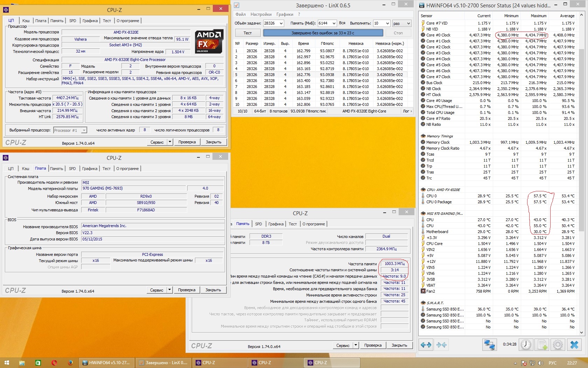Open the network monitors icon in HWiNFO64
This screenshot has width=588, height=368.
coord(489,345)
